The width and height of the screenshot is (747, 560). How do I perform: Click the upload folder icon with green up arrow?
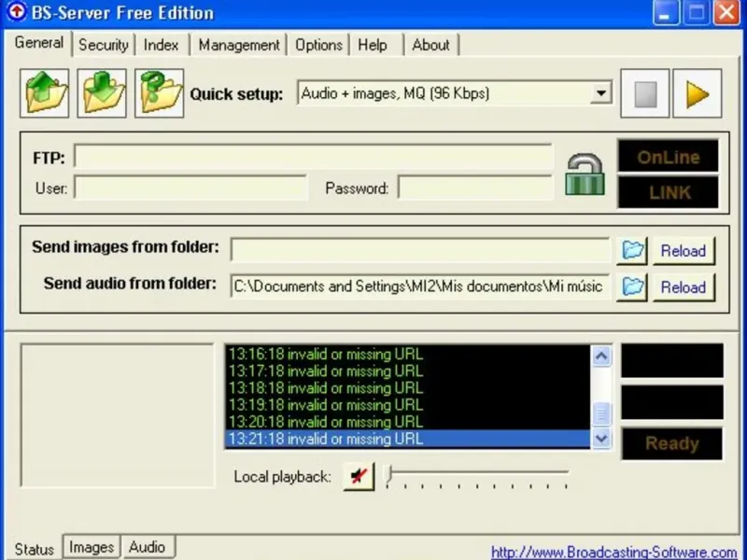(44, 92)
